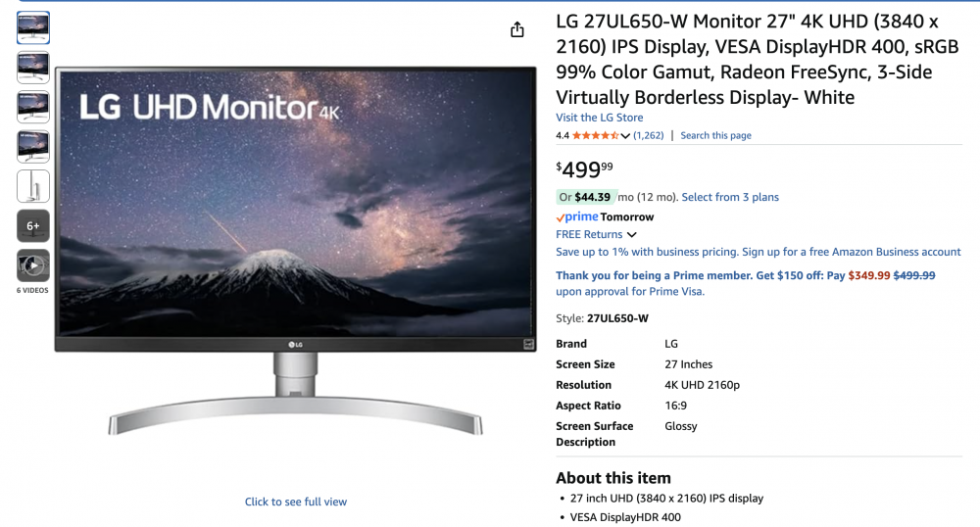Visit the LG Store link
This screenshot has height=527, width=980.
600,118
